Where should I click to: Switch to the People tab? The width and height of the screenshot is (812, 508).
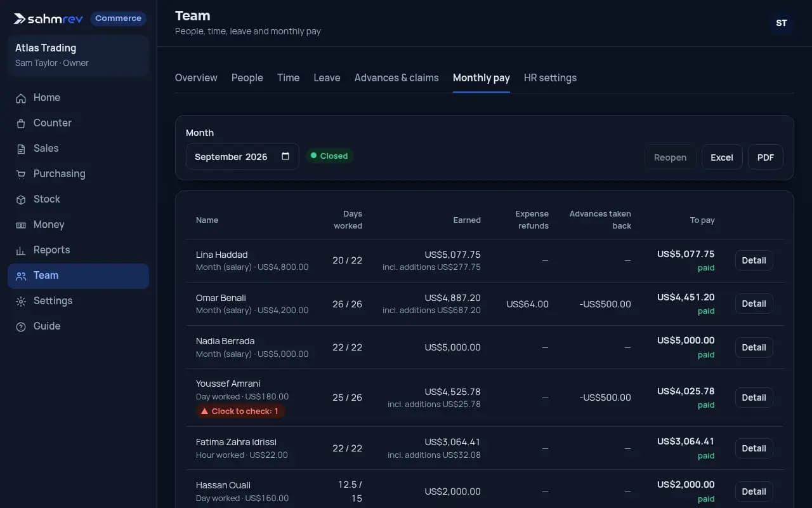pyautogui.click(x=247, y=77)
